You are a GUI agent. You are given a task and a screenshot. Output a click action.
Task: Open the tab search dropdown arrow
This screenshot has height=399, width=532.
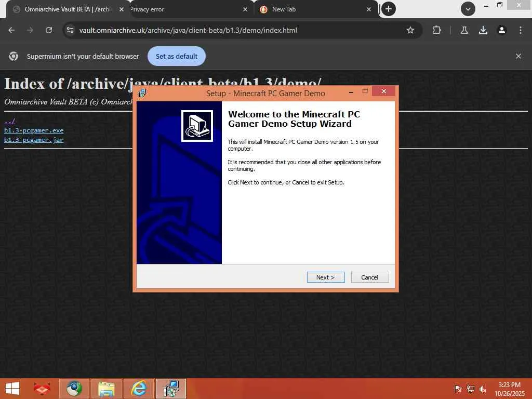click(x=468, y=9)
